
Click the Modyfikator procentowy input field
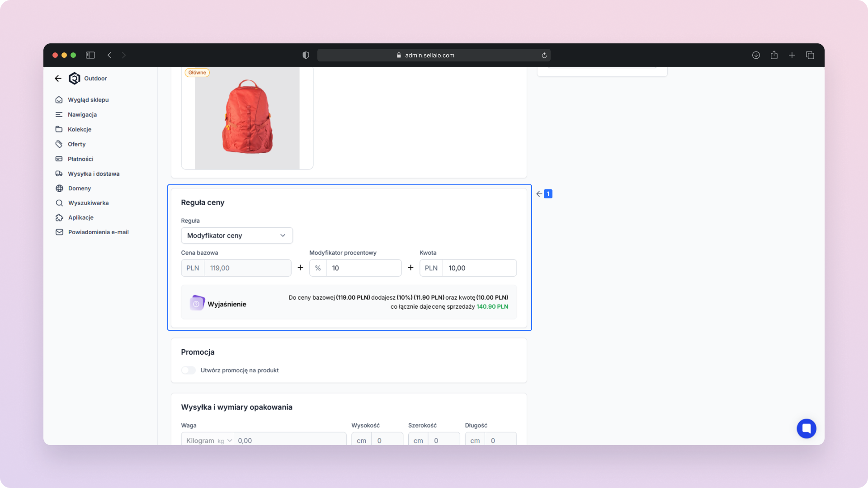(363, 268)
